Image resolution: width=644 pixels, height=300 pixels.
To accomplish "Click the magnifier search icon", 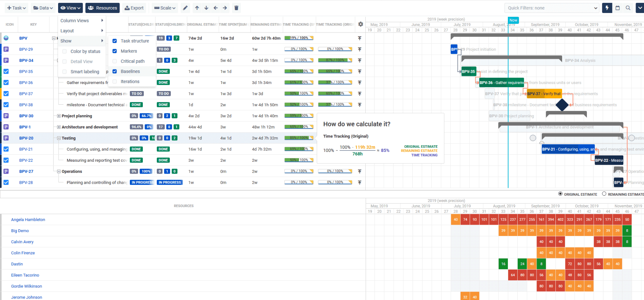I will (628, 8).
